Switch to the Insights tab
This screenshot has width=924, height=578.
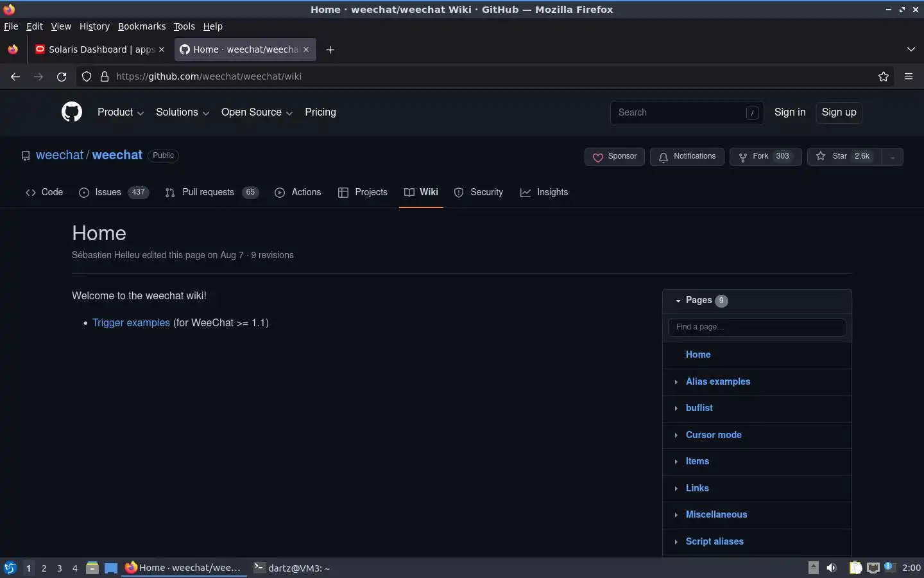click(x=544, y=193)
